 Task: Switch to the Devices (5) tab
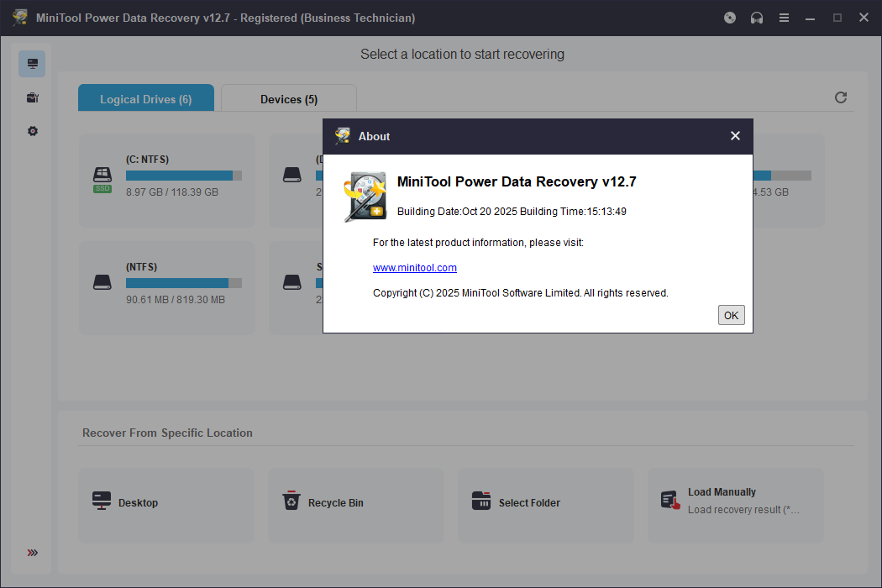289,99
